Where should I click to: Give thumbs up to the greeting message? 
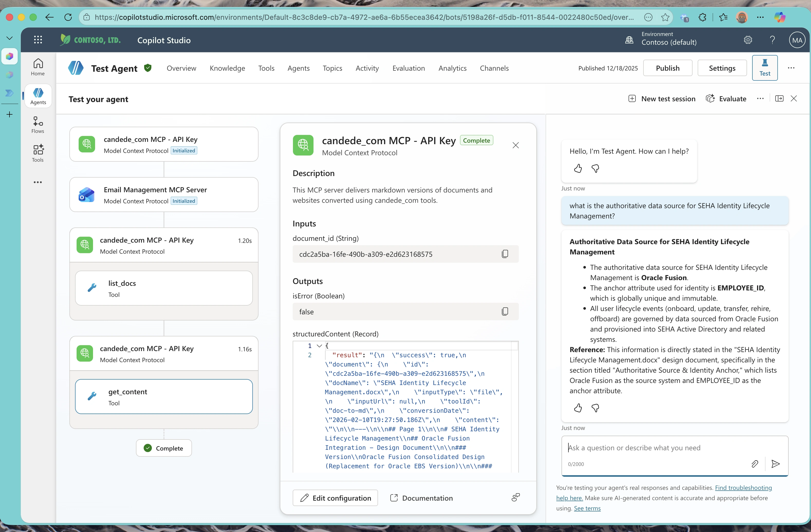[x=578, y=168]
